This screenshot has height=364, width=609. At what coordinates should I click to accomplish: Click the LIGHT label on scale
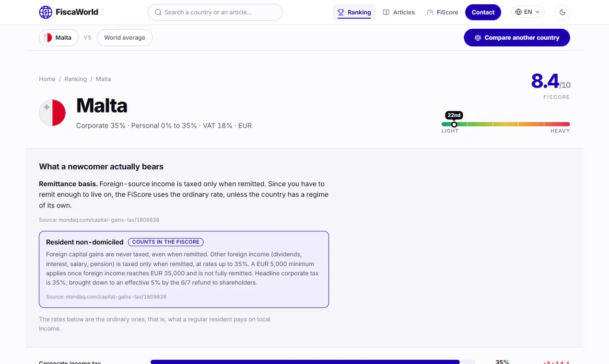(450, 131)
